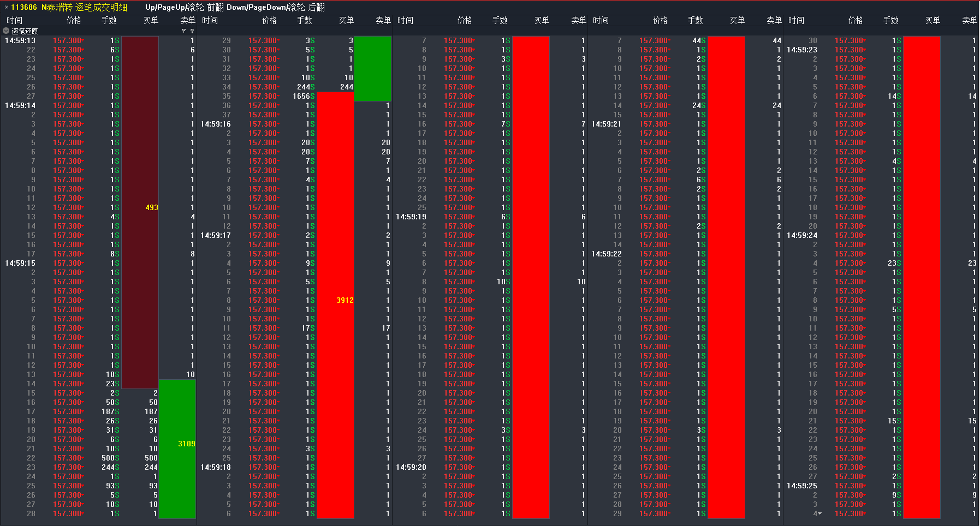Select the 14:59:20 timestamp row
Image resolution: width=980 pixels, height=526 pixels.
pyautogui.click(x=490, y=467)
